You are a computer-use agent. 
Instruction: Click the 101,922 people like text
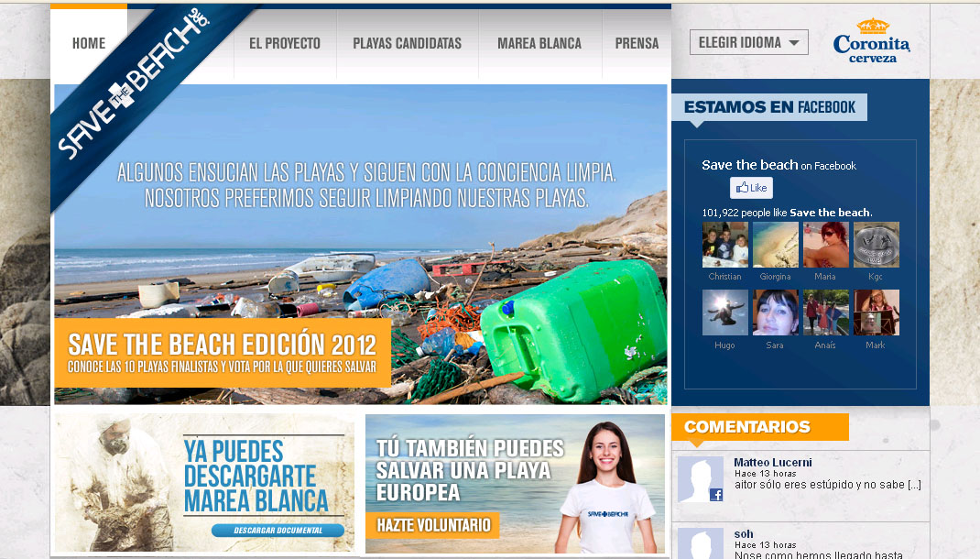(787, 213)
